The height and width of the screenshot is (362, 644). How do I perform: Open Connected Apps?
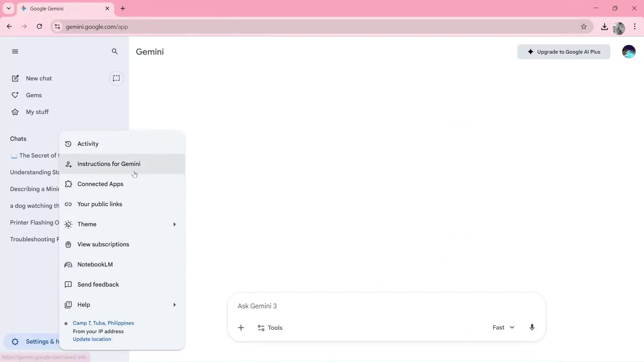[100, 184]
